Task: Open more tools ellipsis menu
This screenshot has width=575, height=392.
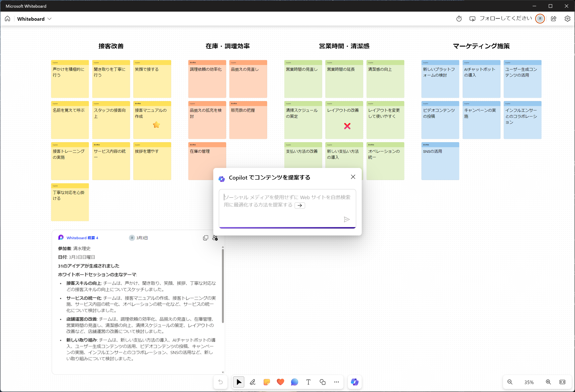Action: [337, 382]
